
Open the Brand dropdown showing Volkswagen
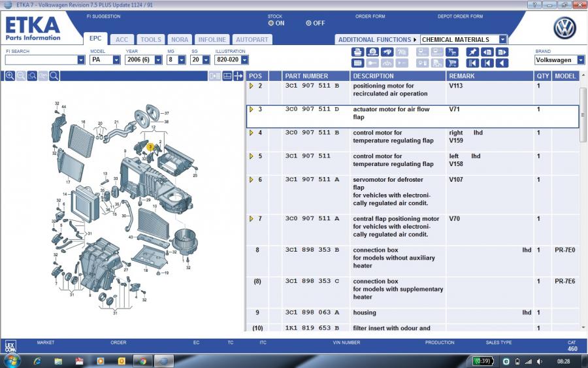point(580,60)
